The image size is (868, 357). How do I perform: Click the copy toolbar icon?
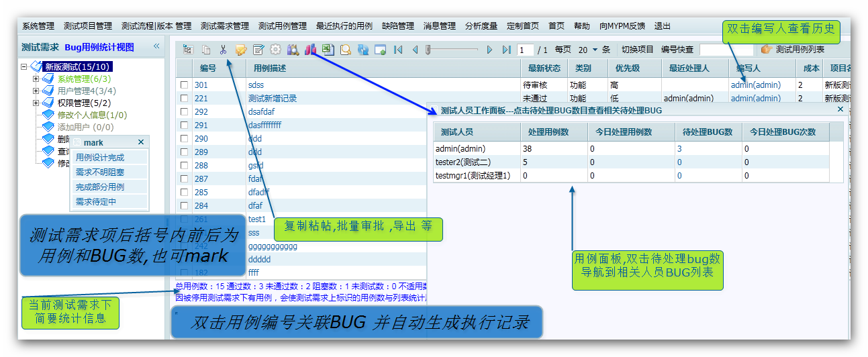[x=206, y=50]
